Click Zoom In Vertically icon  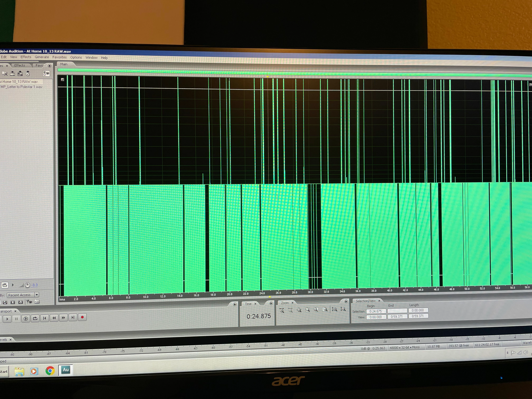pyautogui.click(x=334, y=309)
